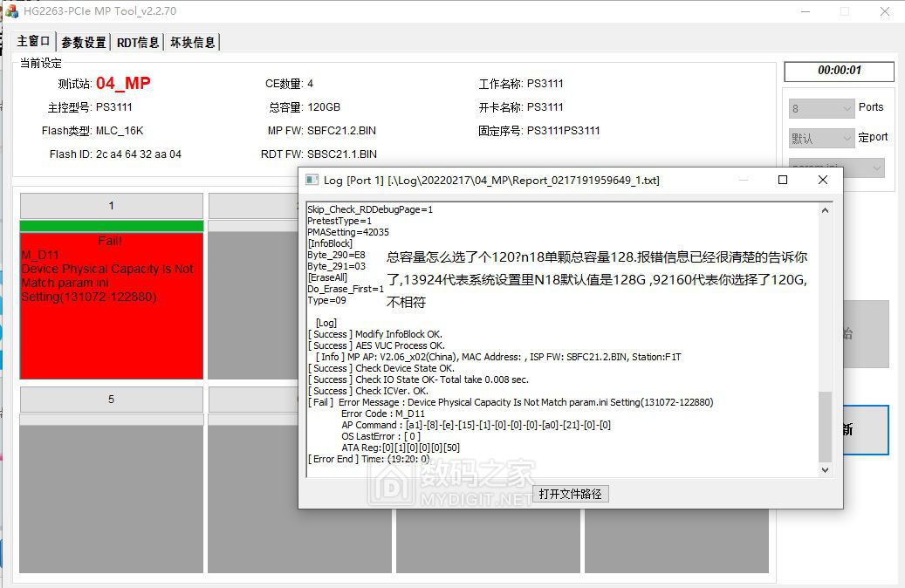Maximize the Log Port 1 window

783,180
